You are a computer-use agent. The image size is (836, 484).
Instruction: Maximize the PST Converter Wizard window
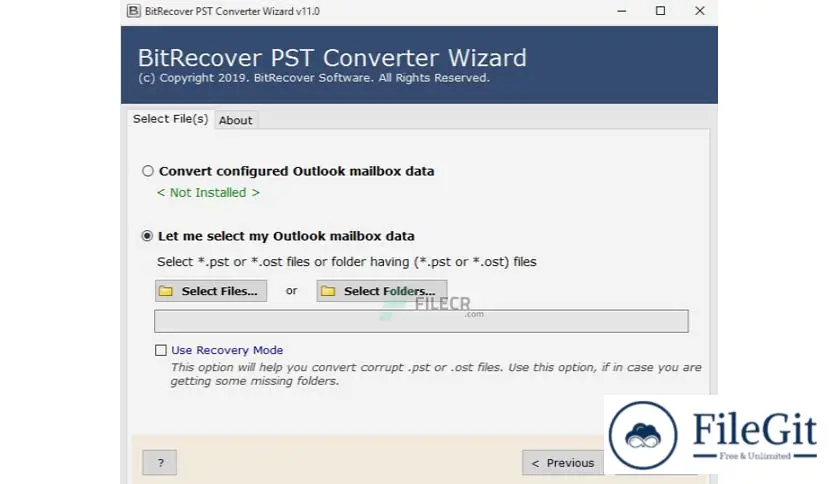click(x=661, y=11)
